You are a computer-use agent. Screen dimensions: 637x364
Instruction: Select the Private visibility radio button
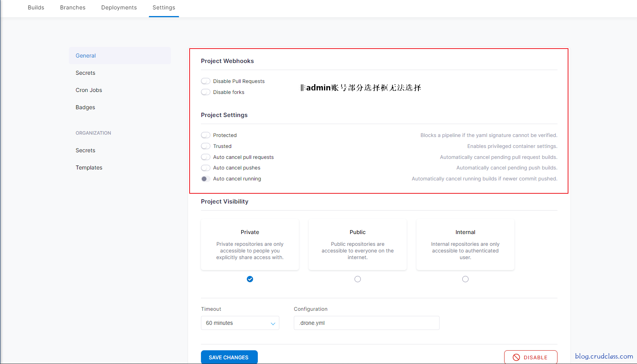pos(250,279)
